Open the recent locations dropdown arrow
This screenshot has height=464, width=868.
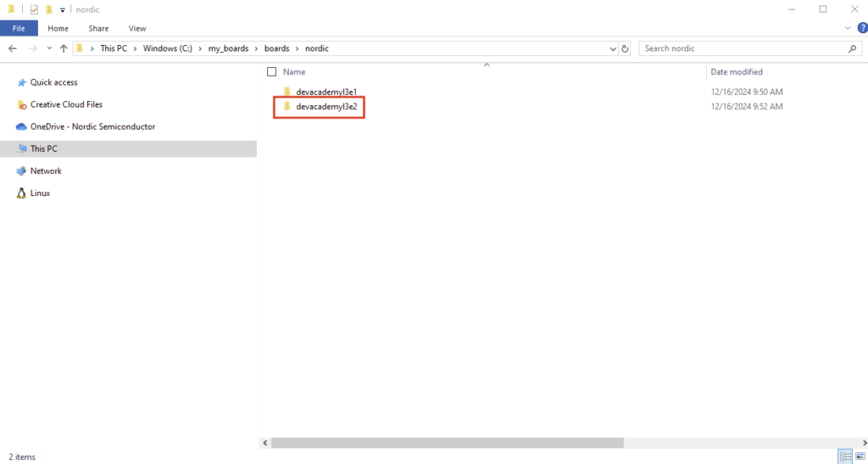48,48
